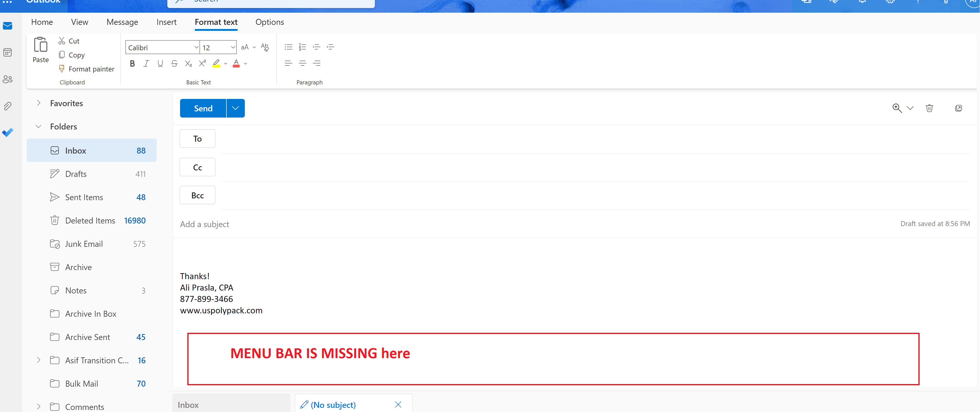Expand the Favorites folder section
The height and width of the screenshot is (412, 980).
tap(39, 103)
